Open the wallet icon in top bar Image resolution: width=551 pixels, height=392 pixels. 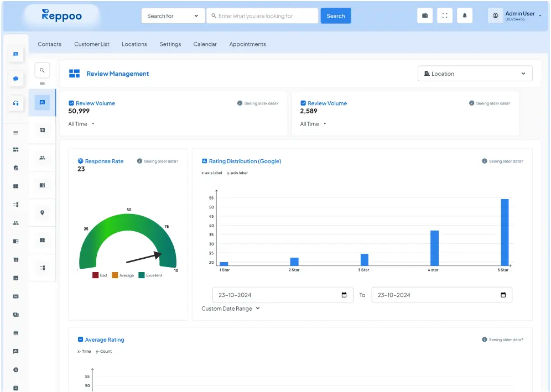click(425, 15)
